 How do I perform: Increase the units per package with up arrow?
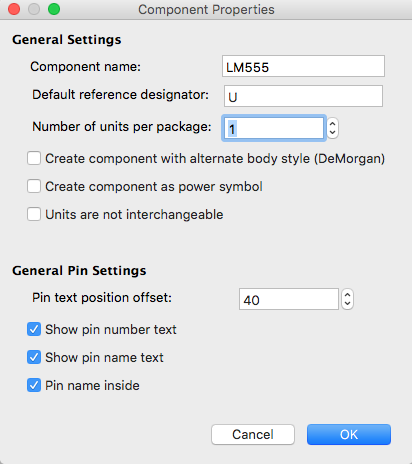(x=332, y=124)
